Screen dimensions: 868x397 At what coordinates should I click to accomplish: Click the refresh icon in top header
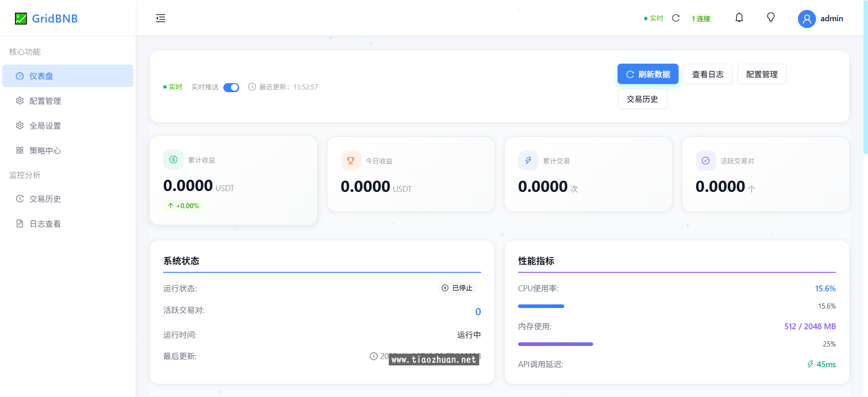pos(676,18)
